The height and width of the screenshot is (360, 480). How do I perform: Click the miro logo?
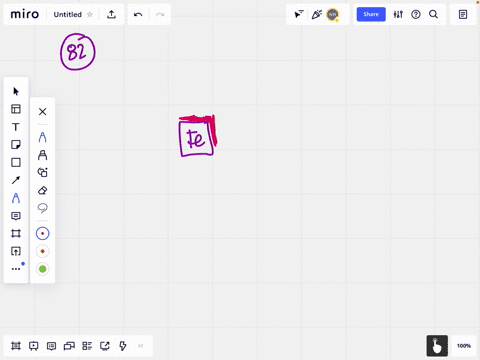(25, 14)
